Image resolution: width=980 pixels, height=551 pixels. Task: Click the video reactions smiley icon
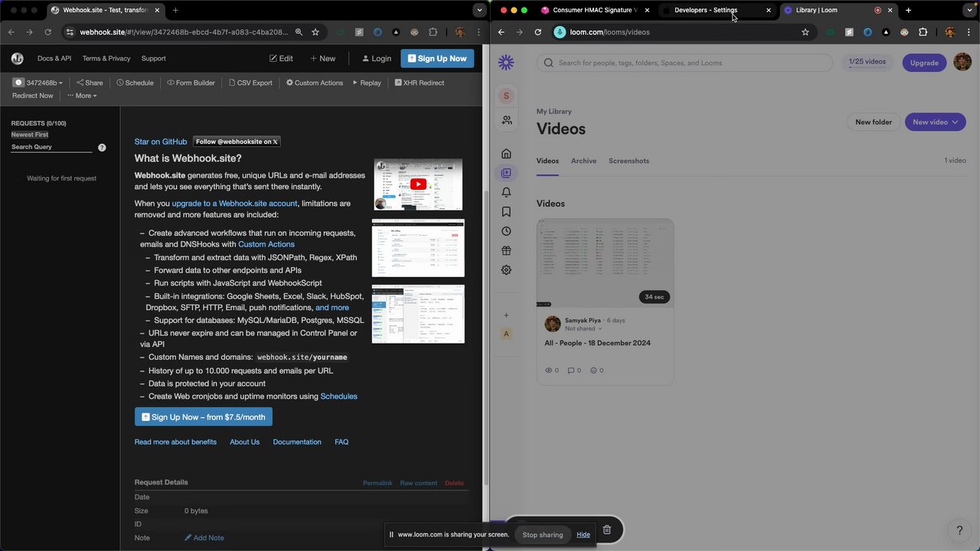[x=593, y=370]
